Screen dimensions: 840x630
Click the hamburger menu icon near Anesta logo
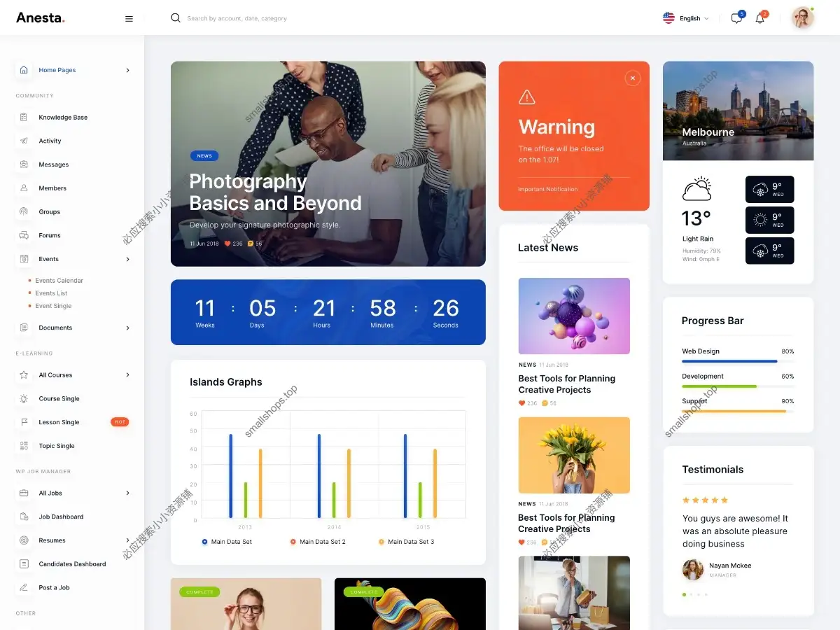click(x=129, y=19)
